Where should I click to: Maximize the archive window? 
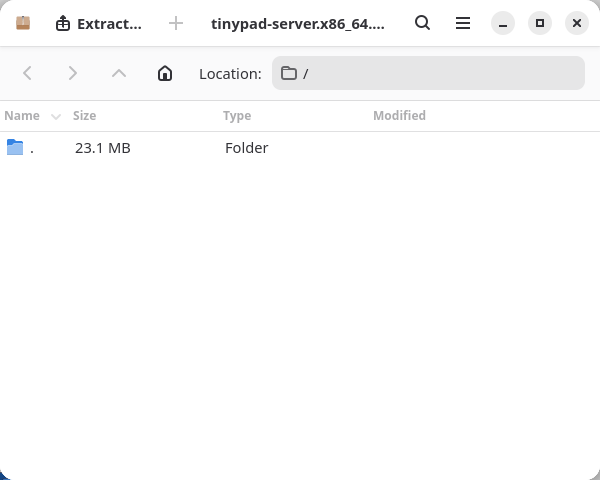[540, 23]
